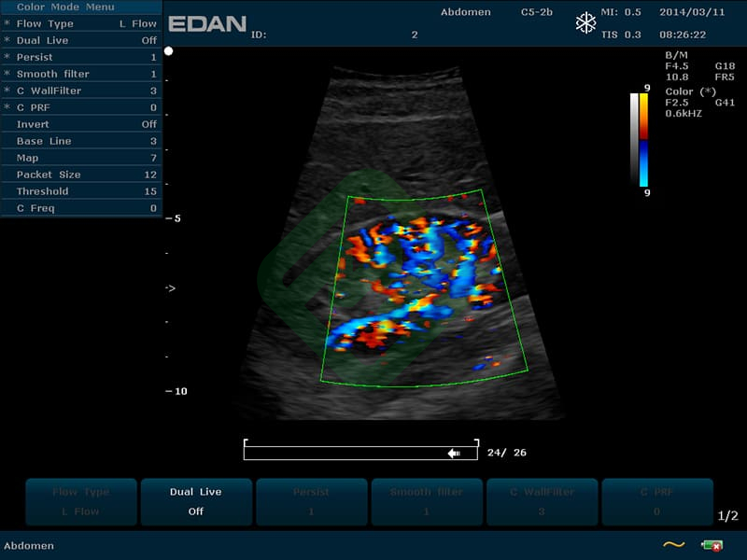Adjust the C WallFilter menu row

pyautogui.click(x=81, y=91)
